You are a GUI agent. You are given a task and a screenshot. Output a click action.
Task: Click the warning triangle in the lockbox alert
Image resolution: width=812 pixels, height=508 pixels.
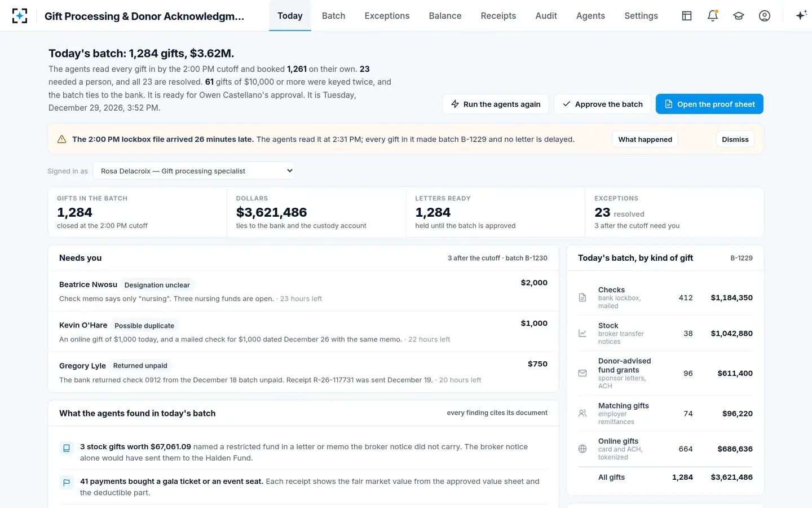click(62, 139)
